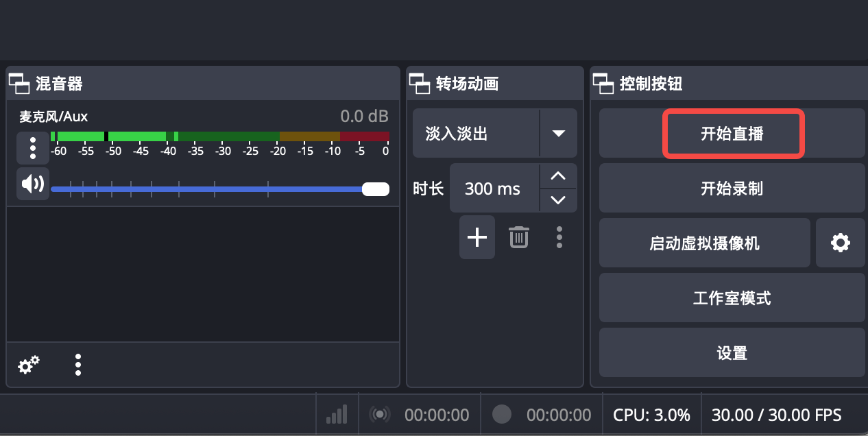Click the 控制按钮 panel title
This screenshot has height=436, width=868.
(651, 84)
